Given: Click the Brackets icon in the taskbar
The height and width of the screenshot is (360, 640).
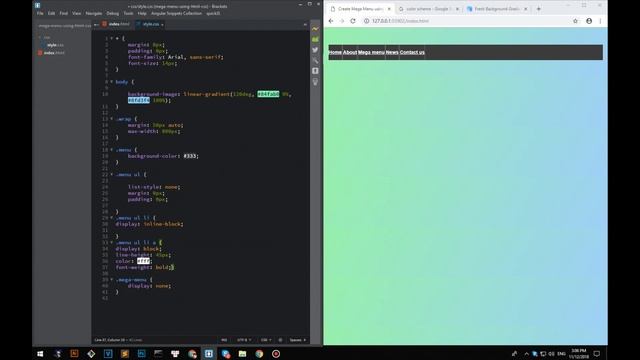Looking at the screenshot, I should click(209, 353).
